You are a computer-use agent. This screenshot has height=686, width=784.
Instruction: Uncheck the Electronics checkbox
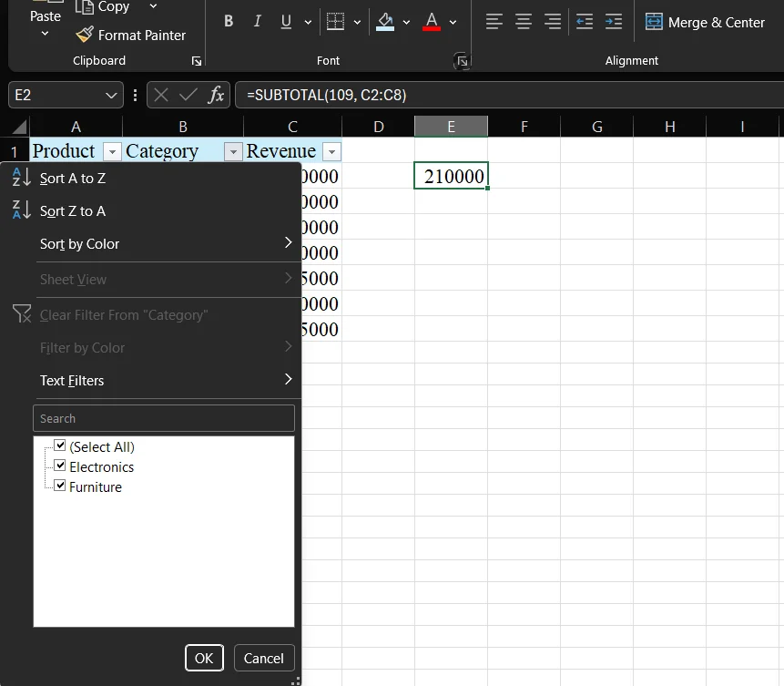[x=59, y=466]
